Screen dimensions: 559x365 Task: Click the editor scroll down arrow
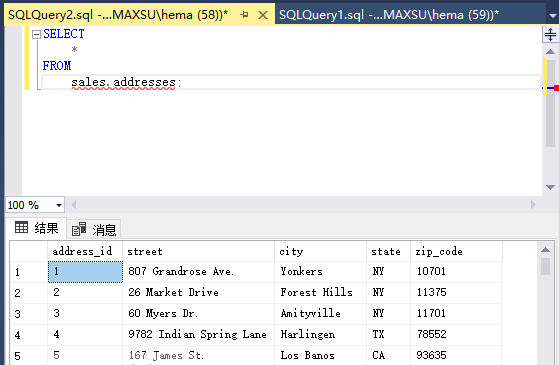tap(550, 187)
